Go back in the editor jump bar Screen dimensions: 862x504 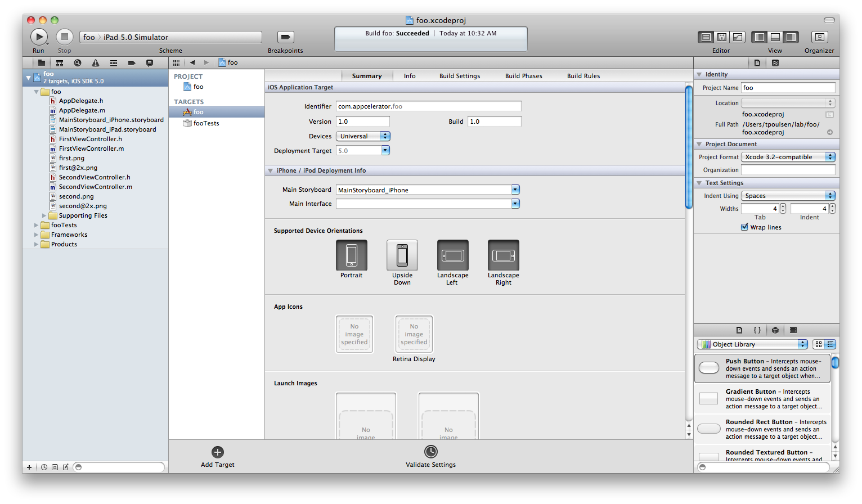click(x=192, y=62)
